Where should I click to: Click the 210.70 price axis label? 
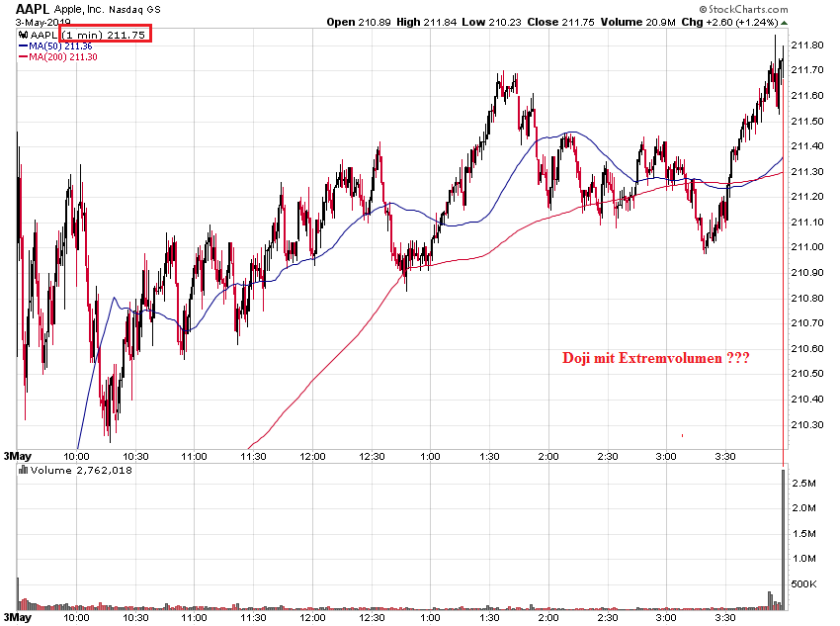pyautogui.click(x=806, y=322)
